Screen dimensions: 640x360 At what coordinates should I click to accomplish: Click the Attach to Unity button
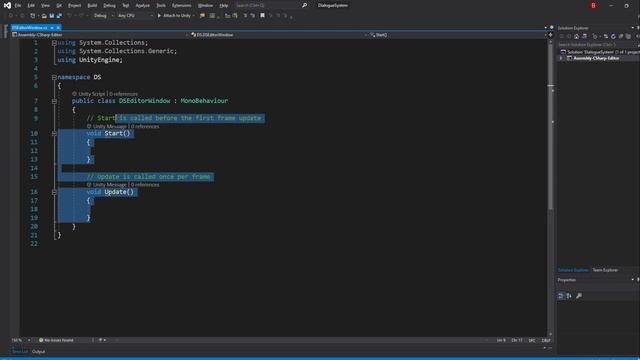pos(174,16)
